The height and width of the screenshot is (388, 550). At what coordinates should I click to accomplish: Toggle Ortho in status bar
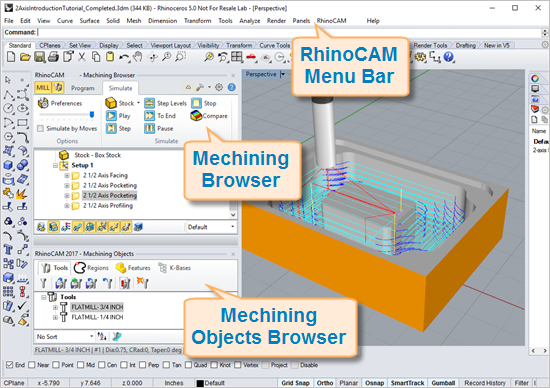click(325, 383)
